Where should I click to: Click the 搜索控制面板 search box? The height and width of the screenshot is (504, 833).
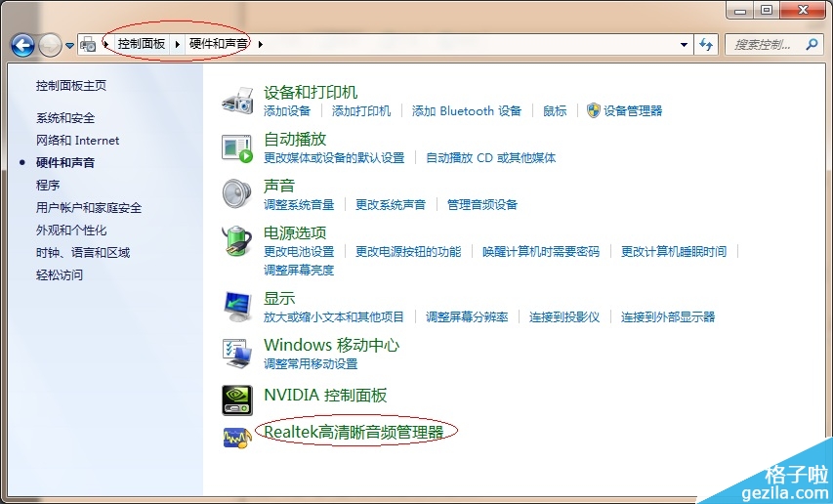click(x=767, y=44)
